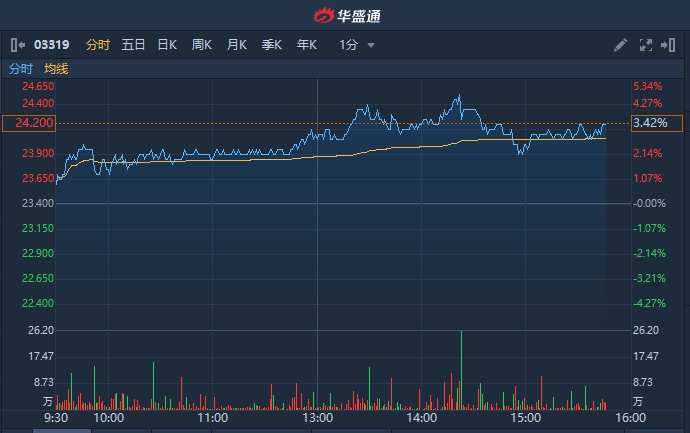Select the pencil drawing tool icon

(x=620, y=45)
